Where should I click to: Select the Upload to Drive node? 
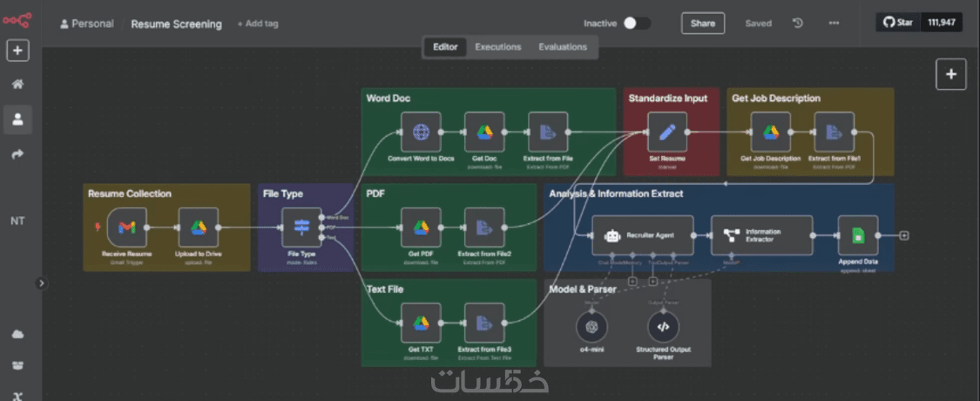[198, 228]
